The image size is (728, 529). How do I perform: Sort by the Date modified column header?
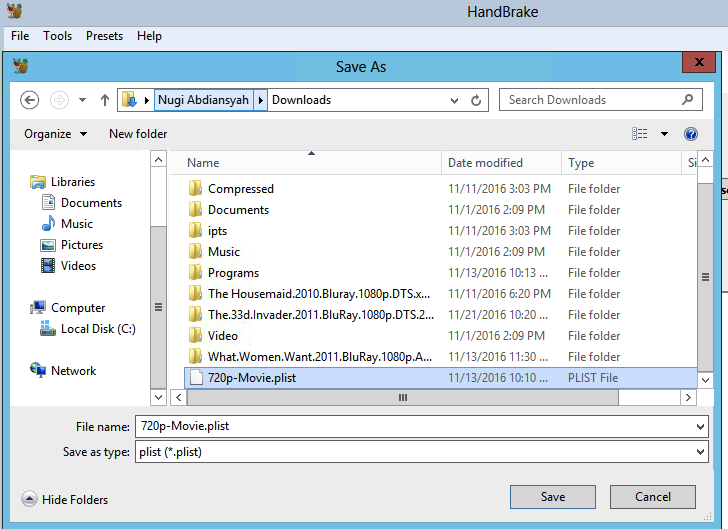pyautogui.click(x=501, y=163)
